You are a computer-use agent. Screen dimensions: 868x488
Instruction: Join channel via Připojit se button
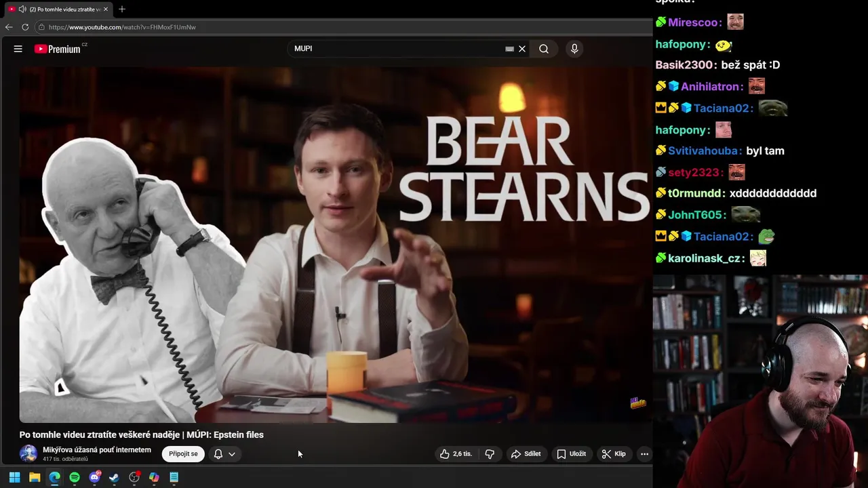pyautogui.click(x=183, y=454)
